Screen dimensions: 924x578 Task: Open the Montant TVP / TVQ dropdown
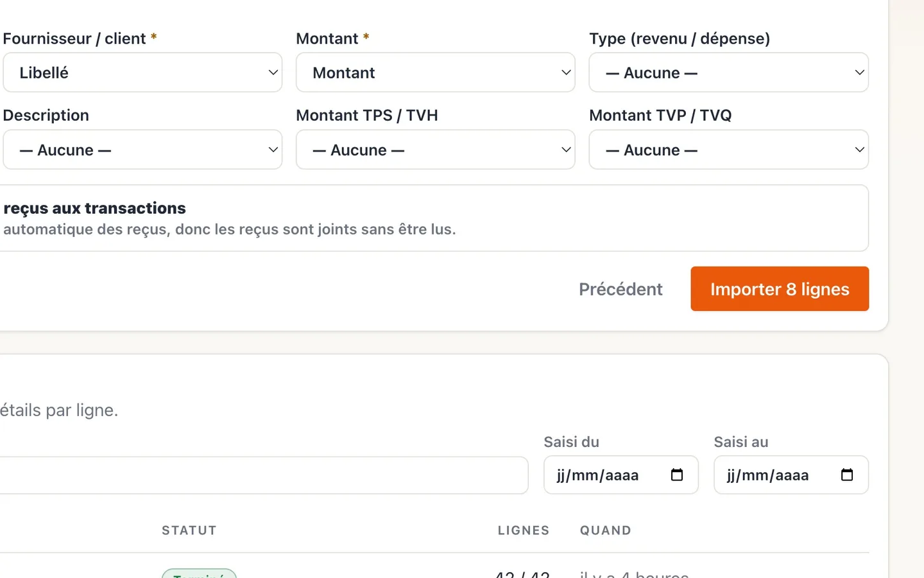tap(729, 150)
